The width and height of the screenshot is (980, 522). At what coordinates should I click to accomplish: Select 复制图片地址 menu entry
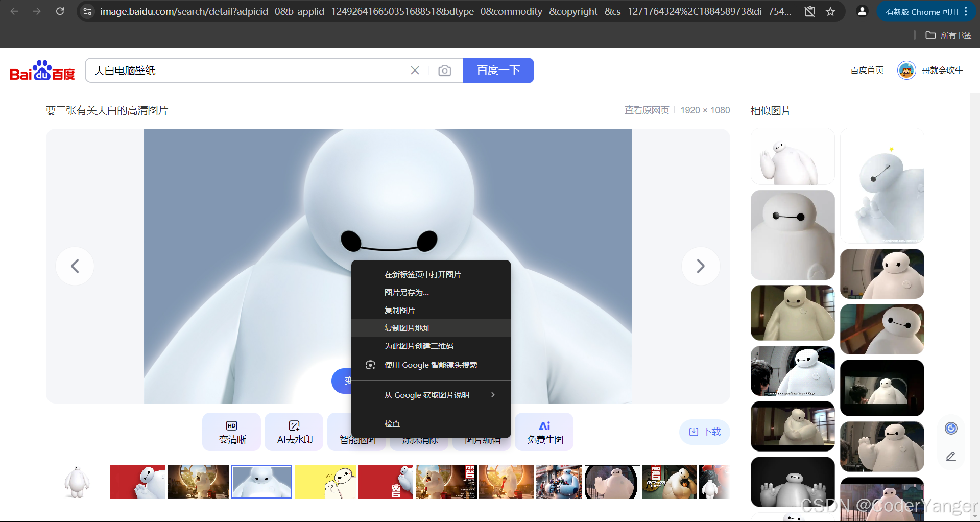click(x=431, y=328)
